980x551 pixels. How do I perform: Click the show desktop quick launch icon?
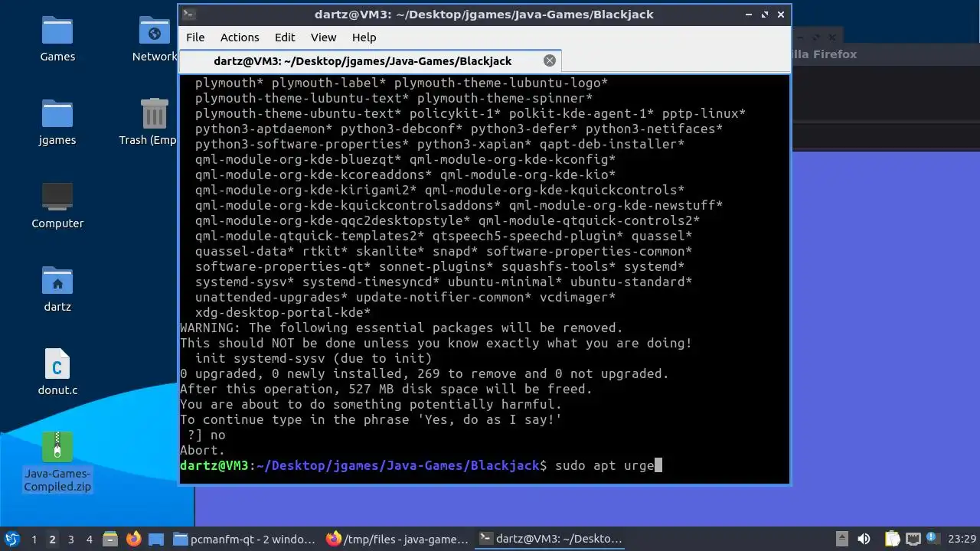(x=155, y=539)
